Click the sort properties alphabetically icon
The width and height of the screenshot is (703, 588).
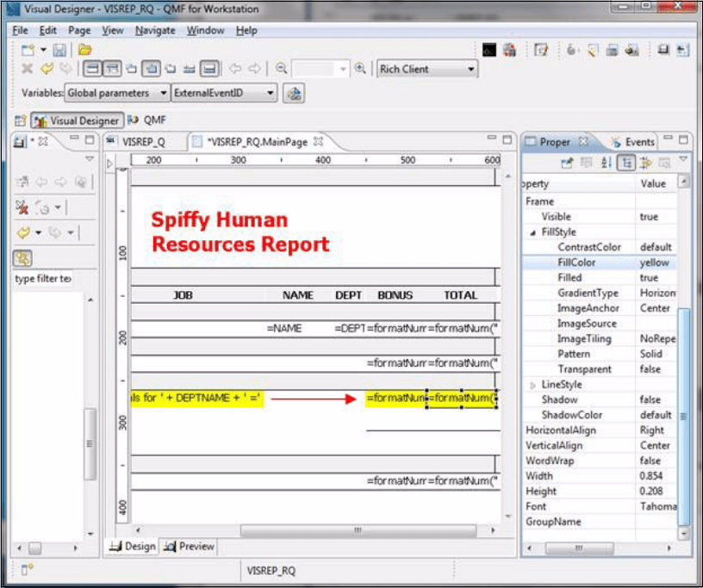[607, 163]
